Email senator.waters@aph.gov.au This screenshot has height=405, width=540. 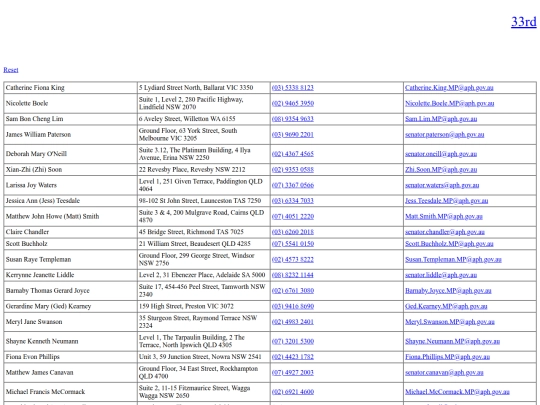click(442, 185)
